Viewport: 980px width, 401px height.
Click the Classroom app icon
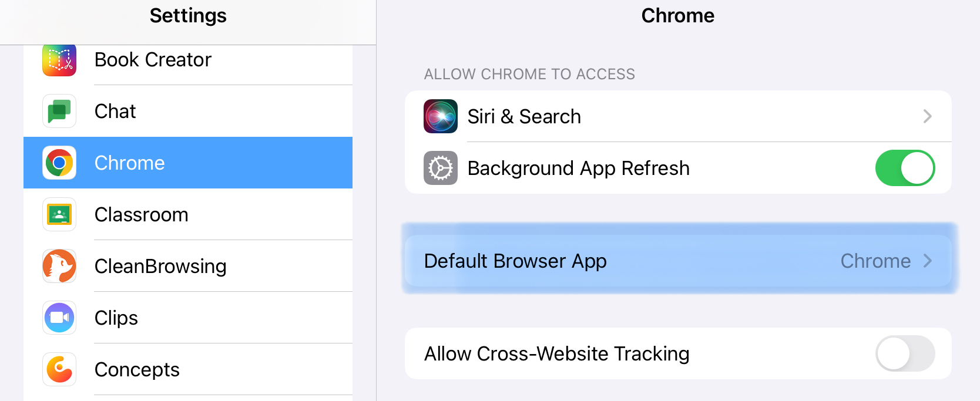[x=59, y=214]
